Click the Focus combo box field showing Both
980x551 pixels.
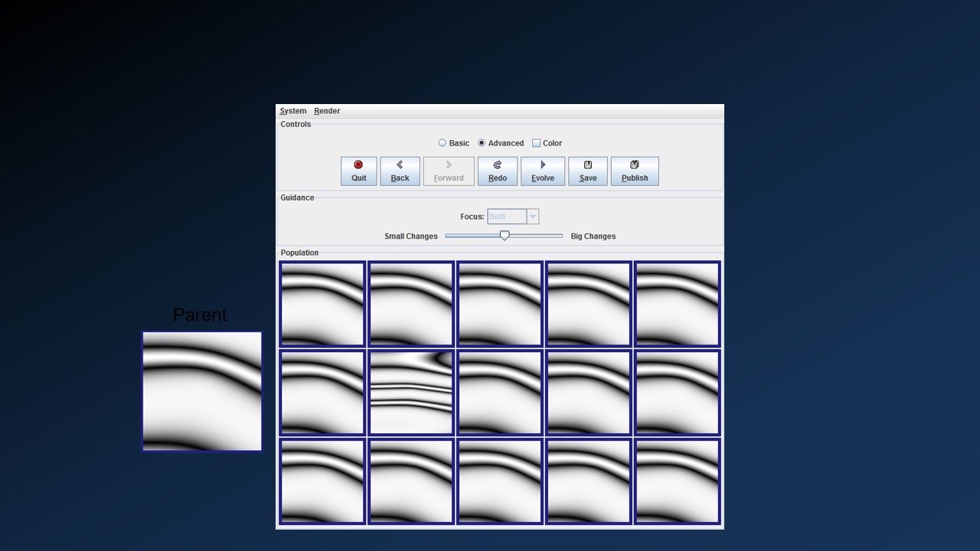coord(507,217)
